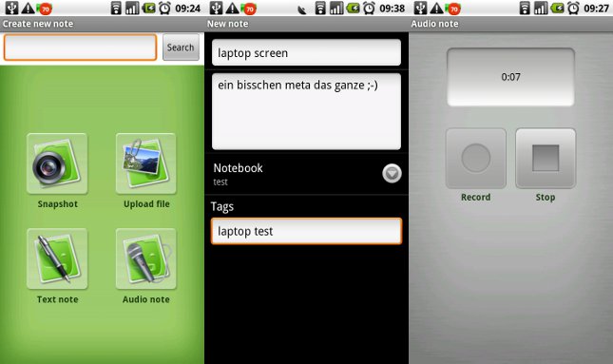Image resolution: width=613 pixels, height=364 pixels.
Task: Click the 09:38 clock text
Action: (x=392, y=9)
